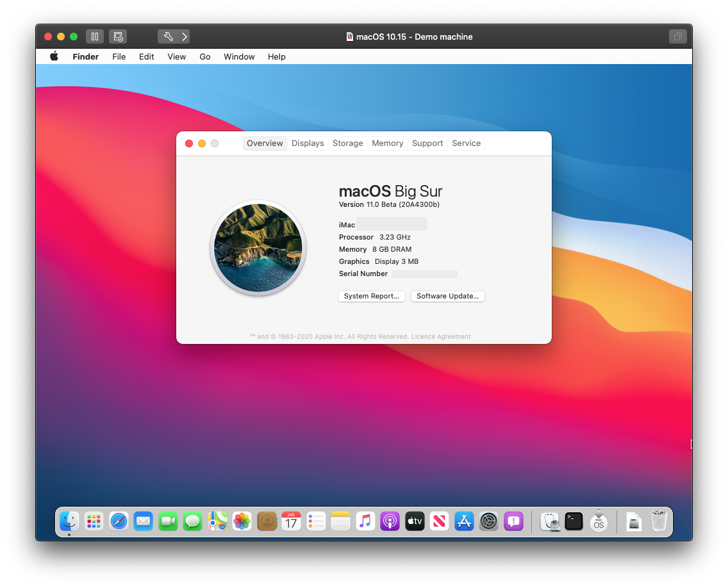Open Notes from the Dock
The width and height of the screenshot is (728, 588).
click(340, 521)
